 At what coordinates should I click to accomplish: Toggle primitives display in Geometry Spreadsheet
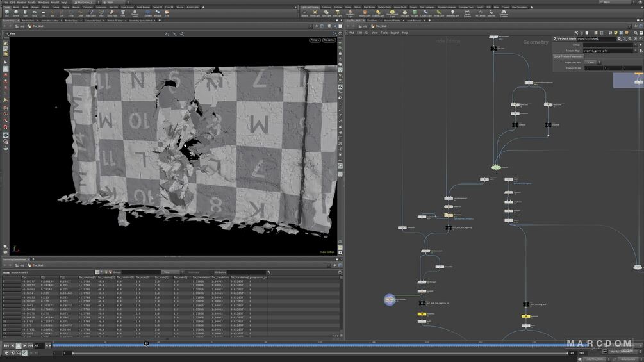tap(106, 272)
